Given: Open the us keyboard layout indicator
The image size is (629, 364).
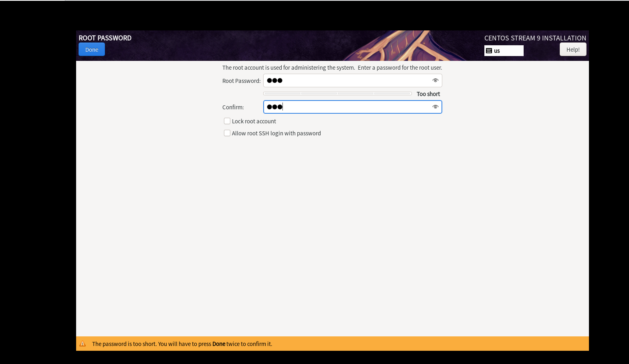Looking at the screenshot, I should click(504, 50).
